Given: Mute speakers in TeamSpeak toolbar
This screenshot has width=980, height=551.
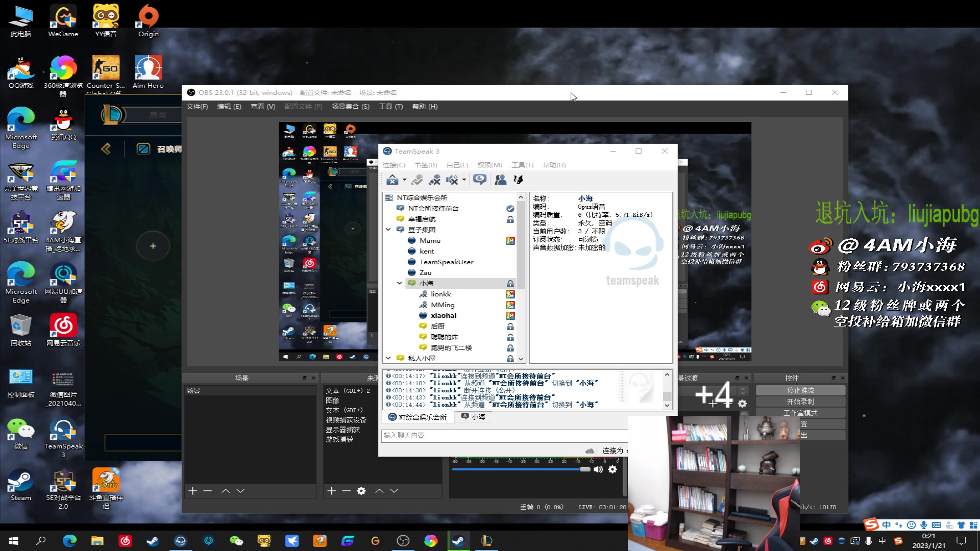Looking at the screenshot, I should point(452,180).
